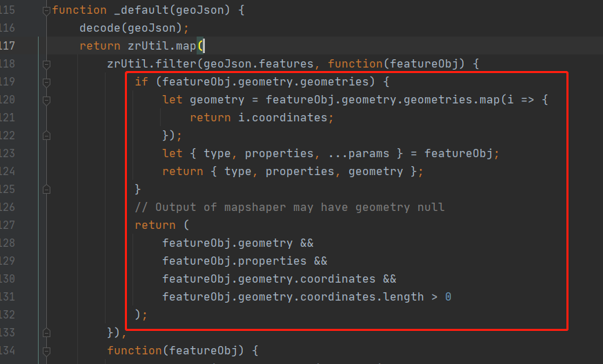
Task: Click 'featureObj.properties &&' on line 129
Action: 245,261
